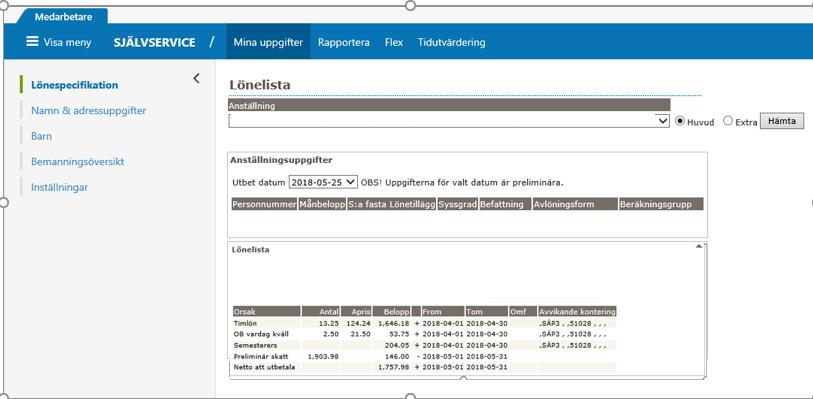Image resolution: width=813 pixels, height=399 pixels.
Task: Click the Antal column header
Action: (x=320, y=311)
